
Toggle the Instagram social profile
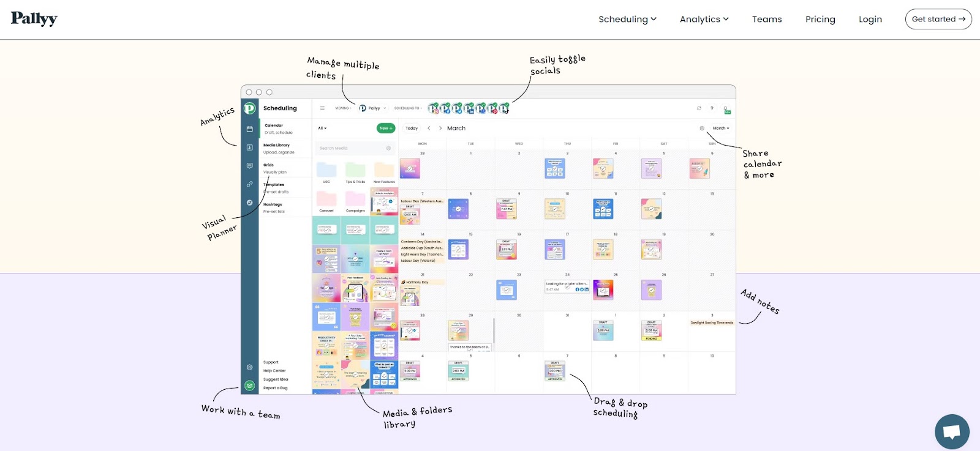coord(434,108)
